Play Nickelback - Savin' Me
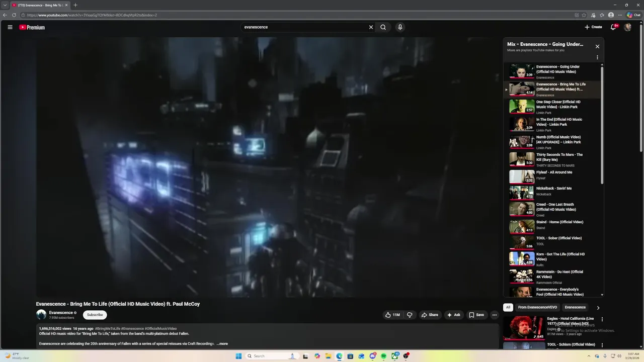The height and width of the screenshot is (362, 644). [552, 192]
